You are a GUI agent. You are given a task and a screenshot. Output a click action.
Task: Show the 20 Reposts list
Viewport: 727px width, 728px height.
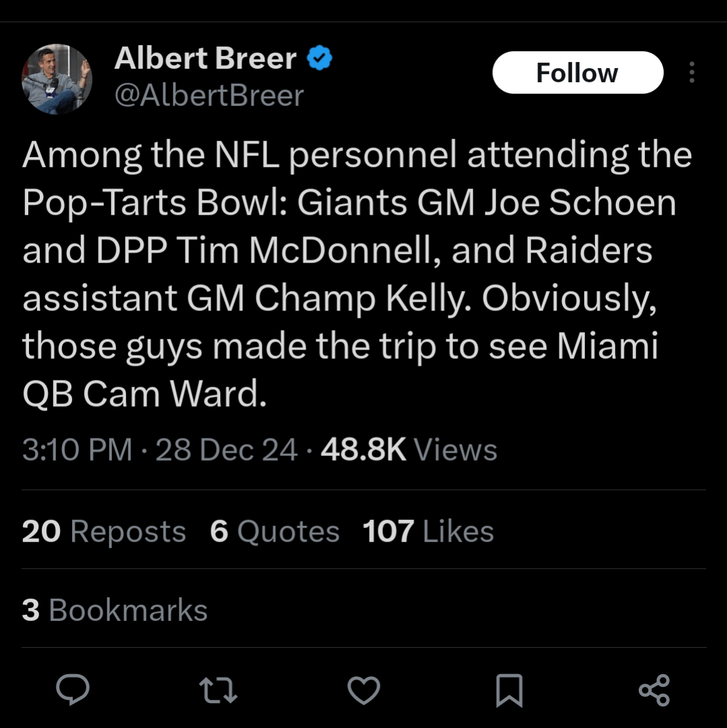(104, 531)
